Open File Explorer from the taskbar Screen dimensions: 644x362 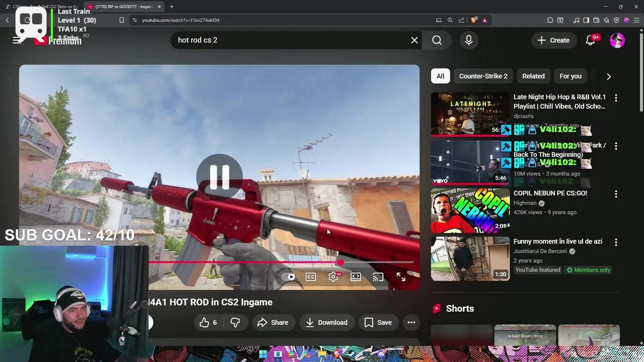[x=323, y=354]
